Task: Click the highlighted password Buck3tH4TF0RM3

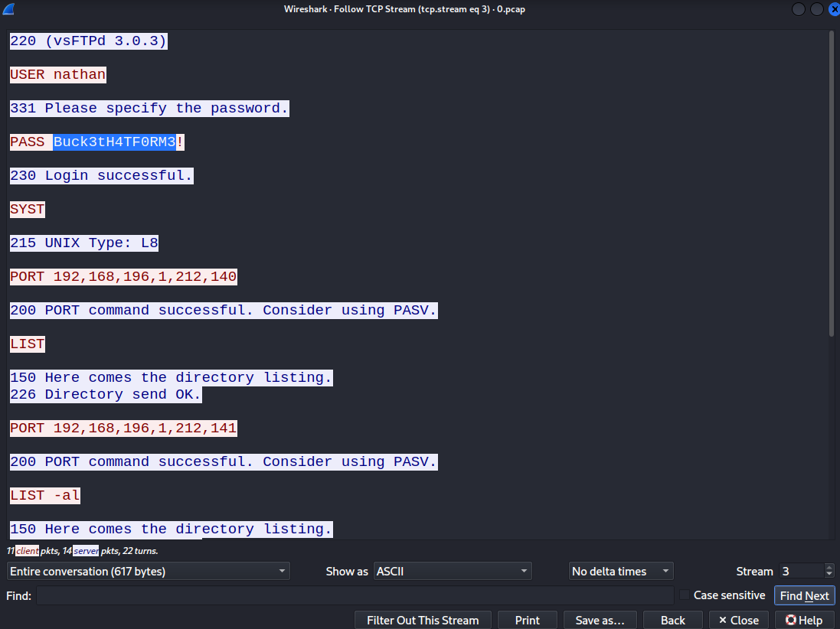Action: [114, 142]
